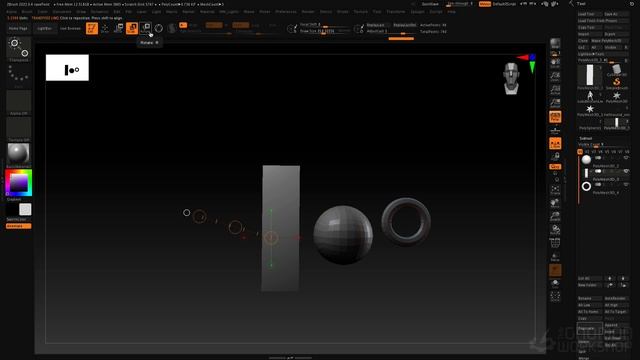Collapse the Subtool section header

586,138
